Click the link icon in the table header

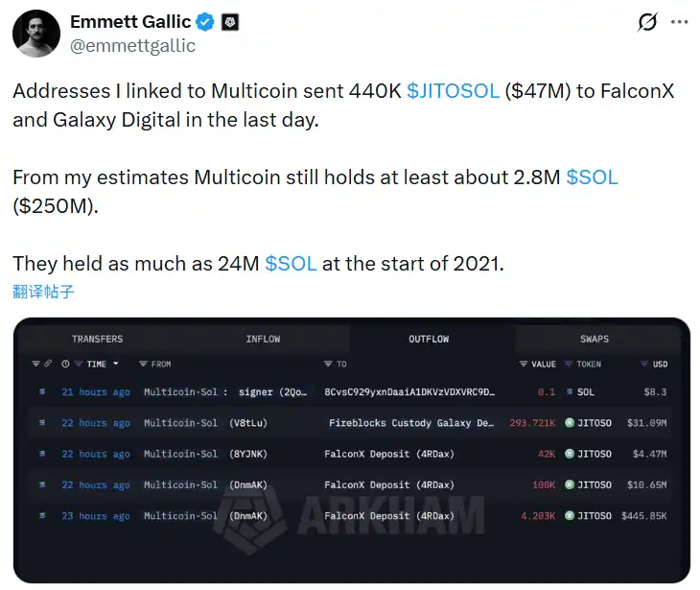pos(48,365)
